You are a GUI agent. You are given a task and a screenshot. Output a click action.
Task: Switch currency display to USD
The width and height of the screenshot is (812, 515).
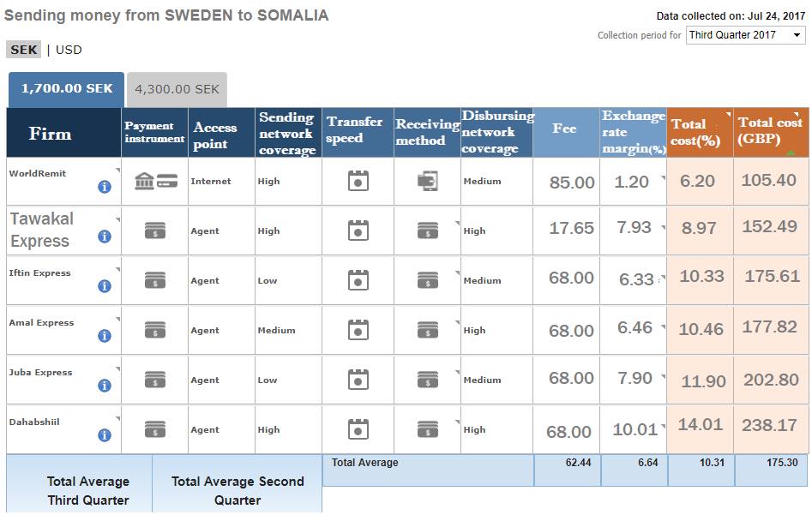[69, 50]
